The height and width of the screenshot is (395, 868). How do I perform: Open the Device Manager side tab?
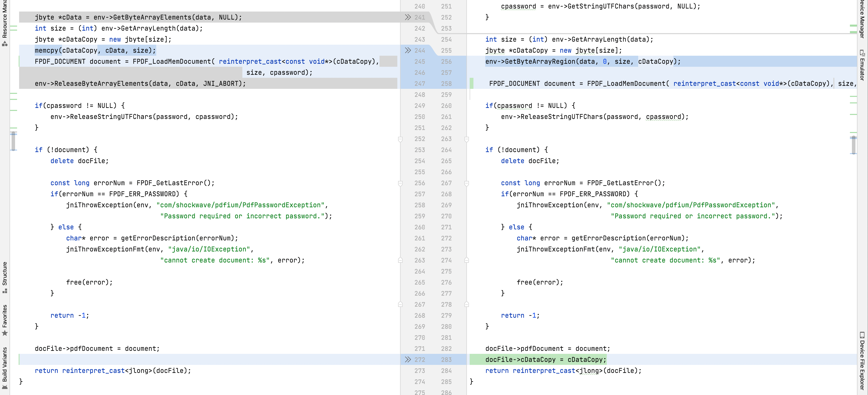(x=862, y=19)
